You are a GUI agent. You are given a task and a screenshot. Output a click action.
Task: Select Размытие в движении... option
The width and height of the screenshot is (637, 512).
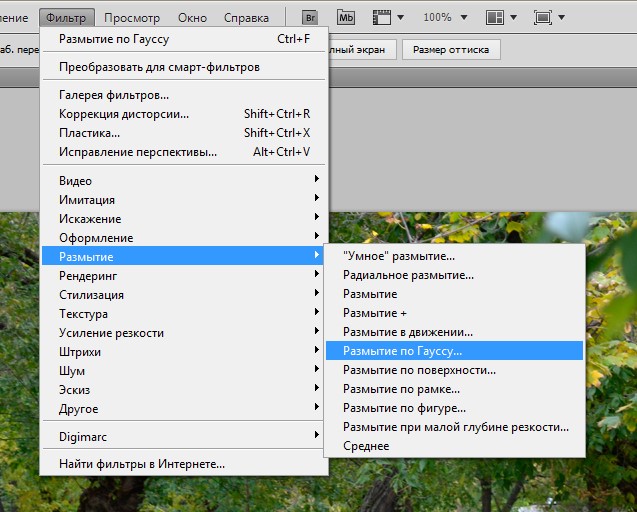[x=408, y=332]
